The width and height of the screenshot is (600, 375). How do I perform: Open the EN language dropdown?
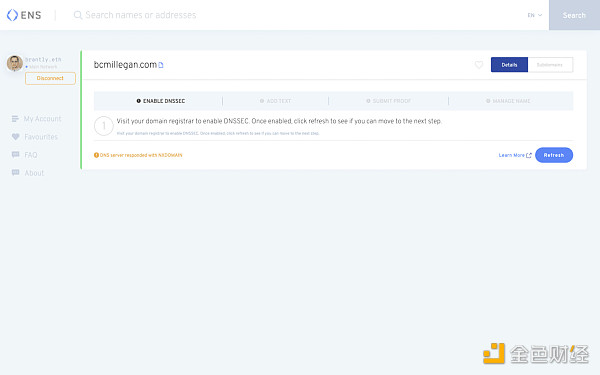point(535,15)
